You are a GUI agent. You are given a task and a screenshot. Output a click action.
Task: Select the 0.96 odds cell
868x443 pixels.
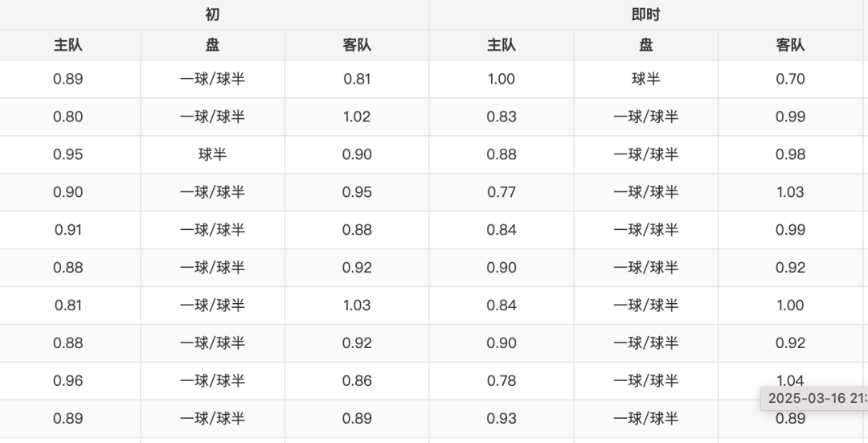[68, 380]
